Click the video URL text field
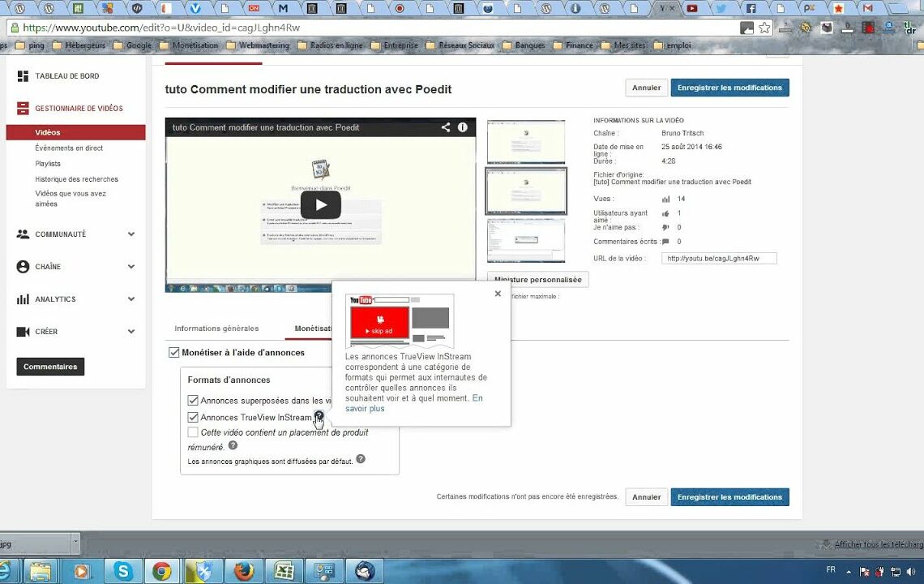 719,259
